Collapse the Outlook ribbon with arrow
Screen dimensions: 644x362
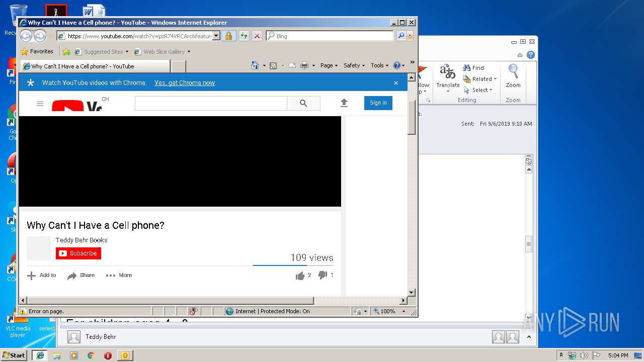click(520, 54)
